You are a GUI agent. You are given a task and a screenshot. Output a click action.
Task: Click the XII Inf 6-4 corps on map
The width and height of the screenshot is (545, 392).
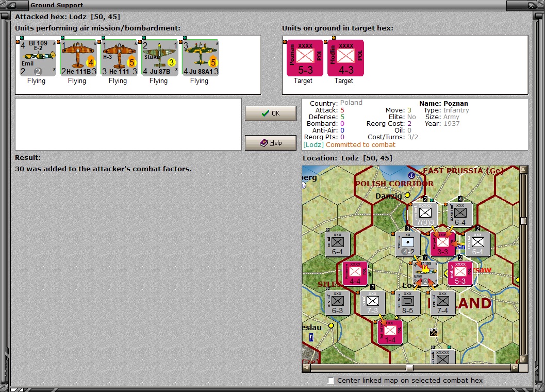click(337, 244)
